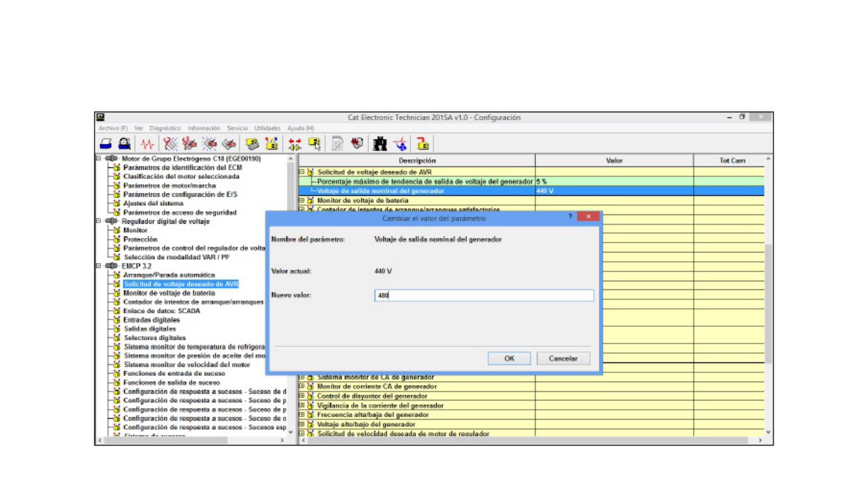Click the WinFlash icon at toolbar end
This screenshot has height=489, width=868.
pos(423,144)
